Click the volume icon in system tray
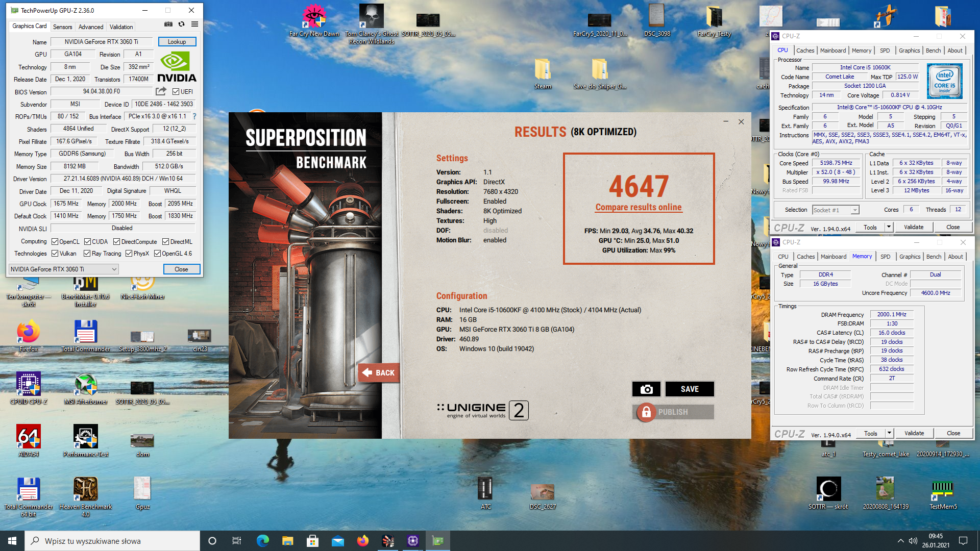 coord(913,541)
